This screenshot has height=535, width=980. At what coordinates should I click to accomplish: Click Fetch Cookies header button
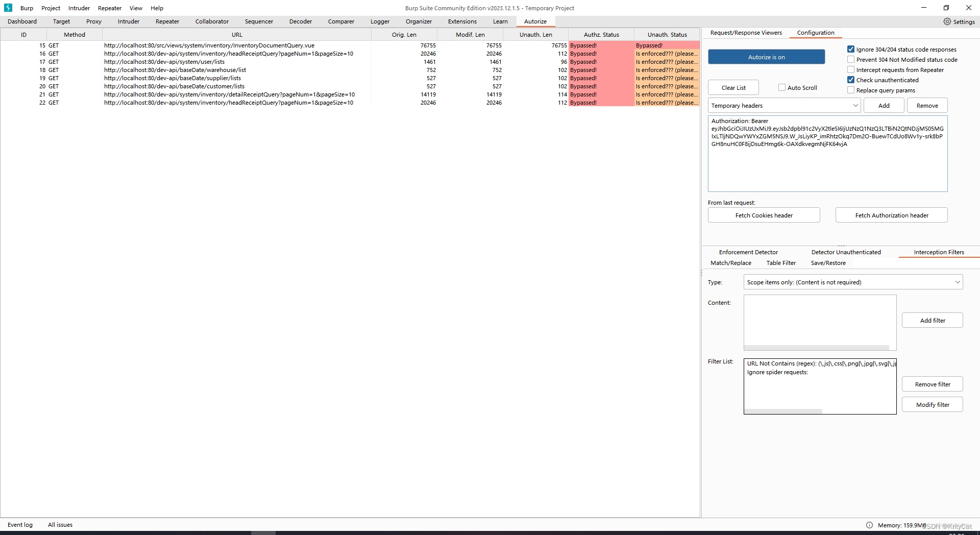click(x=764, y=215)
